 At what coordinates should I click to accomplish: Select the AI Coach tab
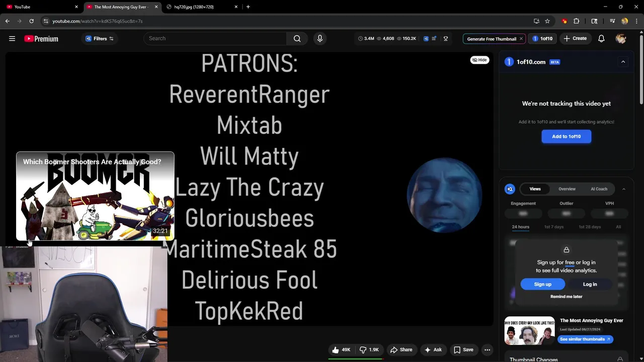[x=599, y=189]
